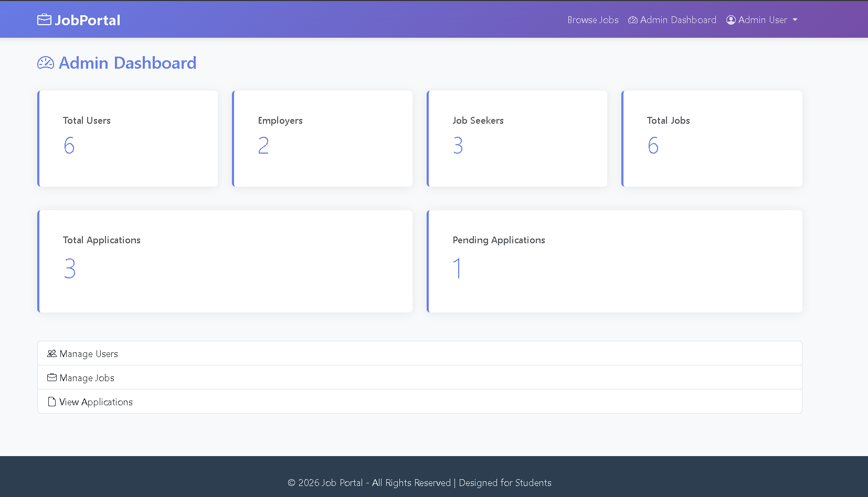Click the Employers label

pyautogui.click(x=280, y=121)
